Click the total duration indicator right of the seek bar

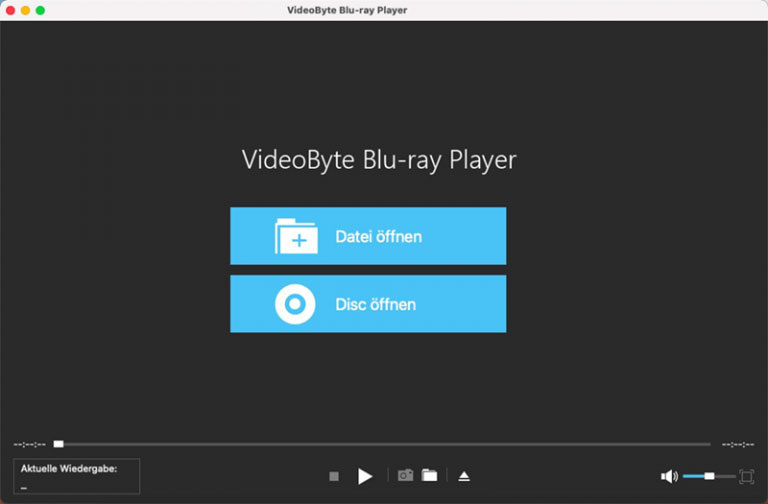click(x=738, y=445)
